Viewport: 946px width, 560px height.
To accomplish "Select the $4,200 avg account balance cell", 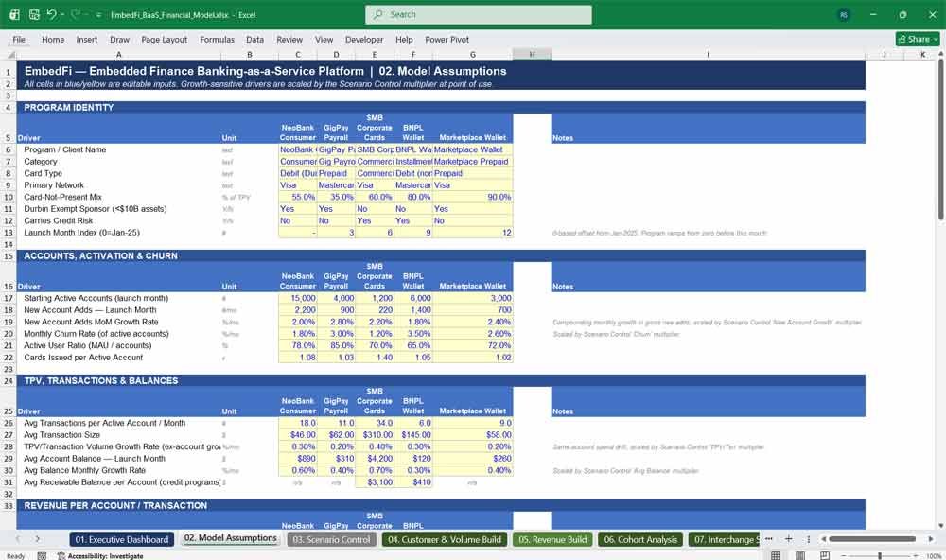I will (x=374, y=459).
